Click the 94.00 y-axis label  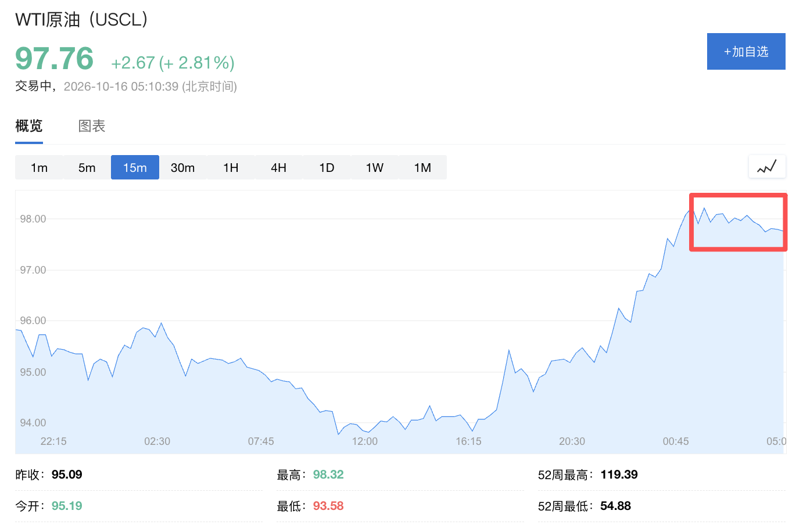click(x=33, y=423)
